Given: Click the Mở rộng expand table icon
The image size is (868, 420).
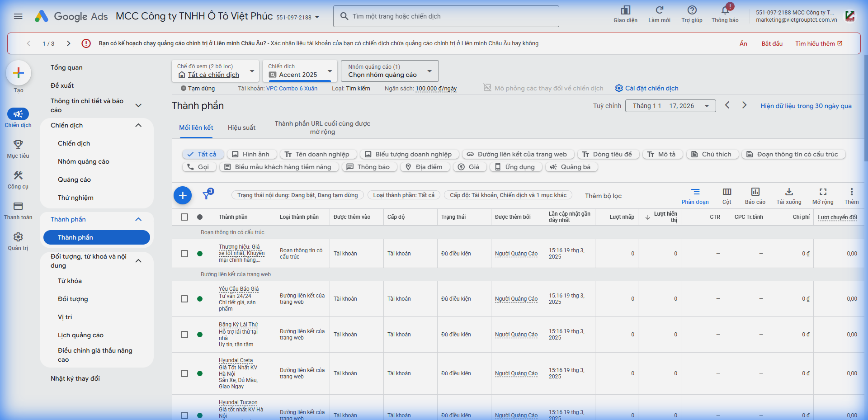Looking at the screenshot, I should pos(822,192).
